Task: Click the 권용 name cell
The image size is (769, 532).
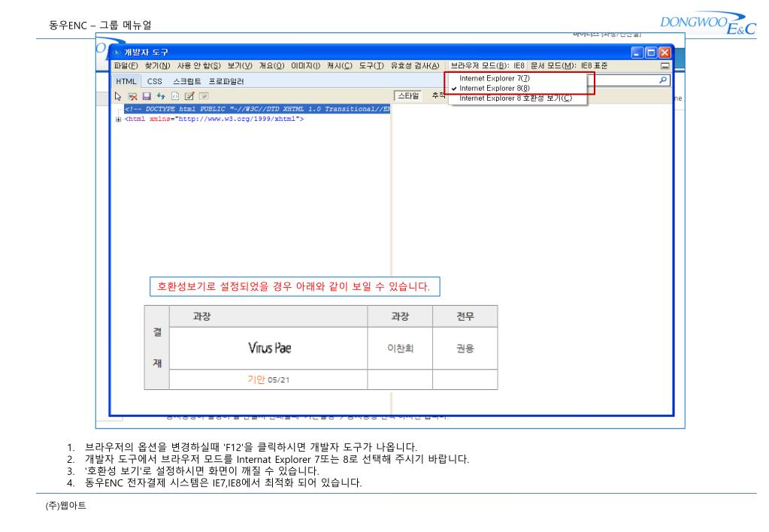Action: pyautogui.click(x=465, y=348)
